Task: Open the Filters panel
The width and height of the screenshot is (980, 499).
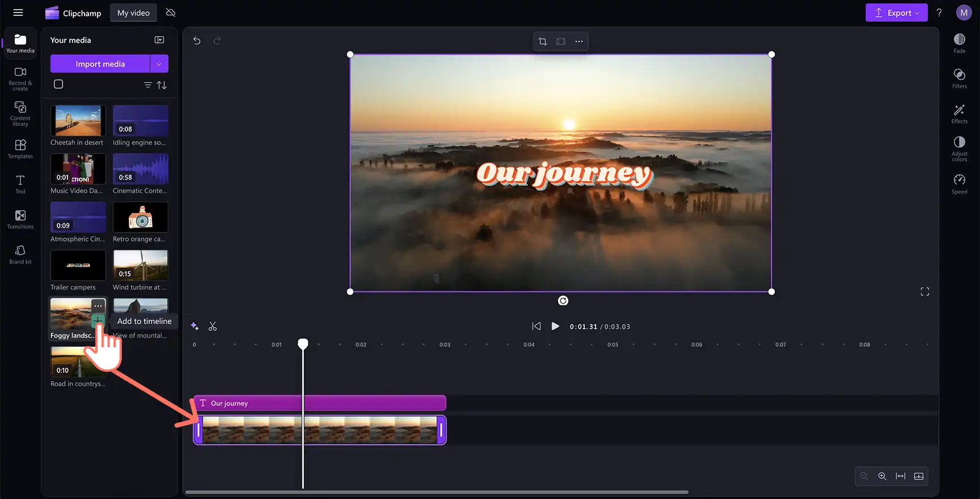Action: point(960,78)
